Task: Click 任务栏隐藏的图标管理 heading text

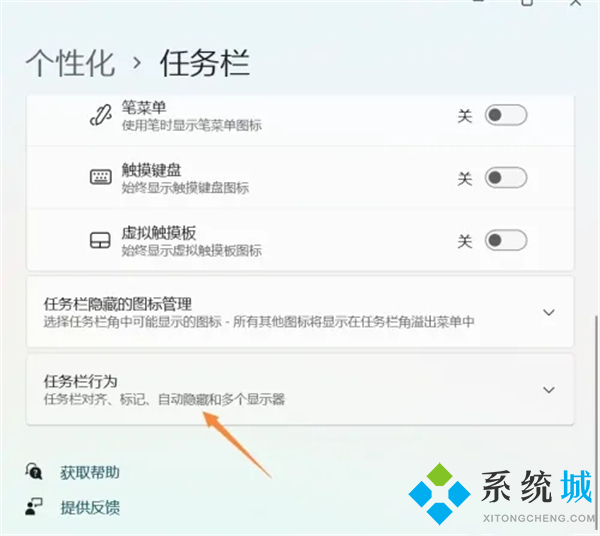Action: click(x=117, y=304)
